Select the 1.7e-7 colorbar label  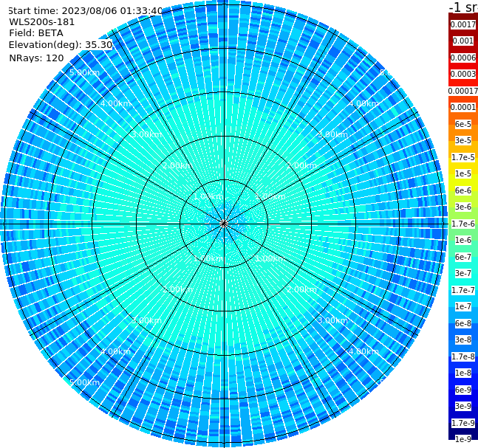pyautogui.click(x=463, y=290)
